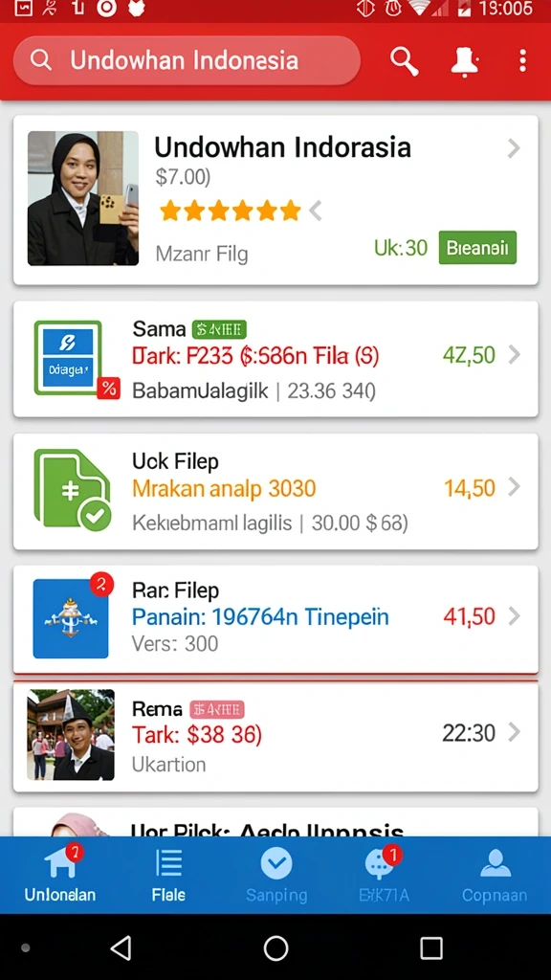Expand the Sama item chevron
Viewport: 551px width, 980px height.
[x=514, y=355]
